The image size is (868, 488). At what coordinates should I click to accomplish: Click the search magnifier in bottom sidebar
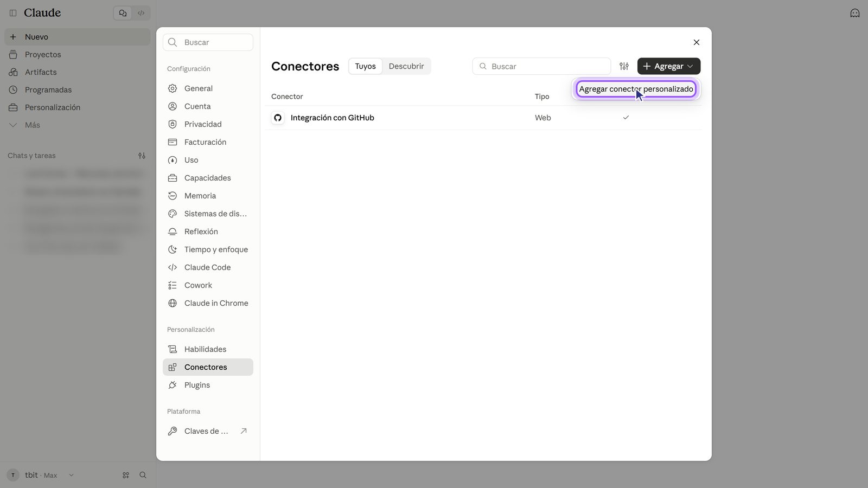(143, 475)
